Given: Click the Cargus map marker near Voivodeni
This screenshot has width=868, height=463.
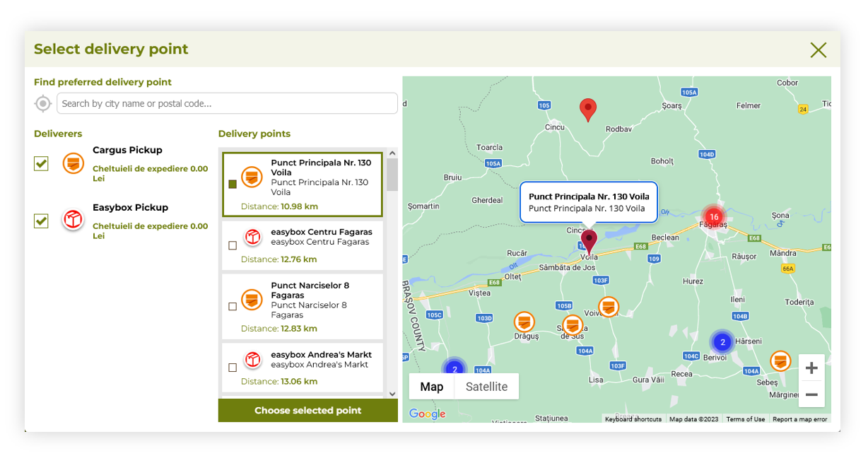Looking at the screenshot, I should point(609,307).
